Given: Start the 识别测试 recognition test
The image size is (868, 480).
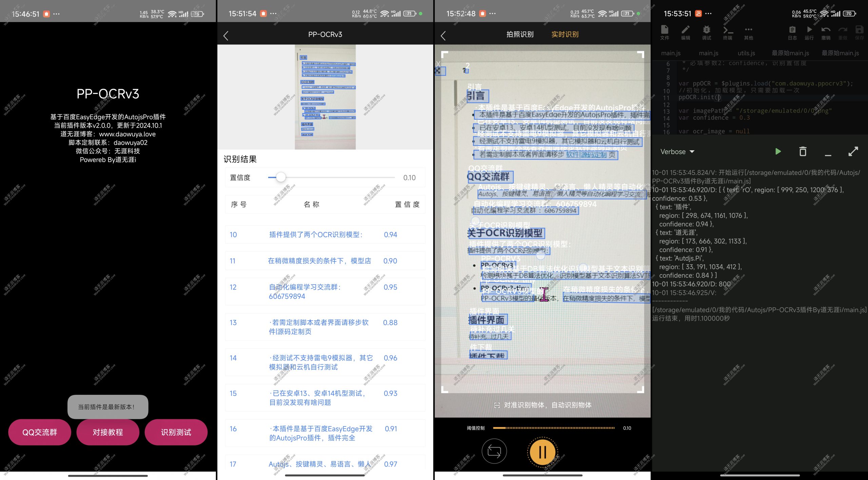Looking at the screenshot, I should point(176,432).
